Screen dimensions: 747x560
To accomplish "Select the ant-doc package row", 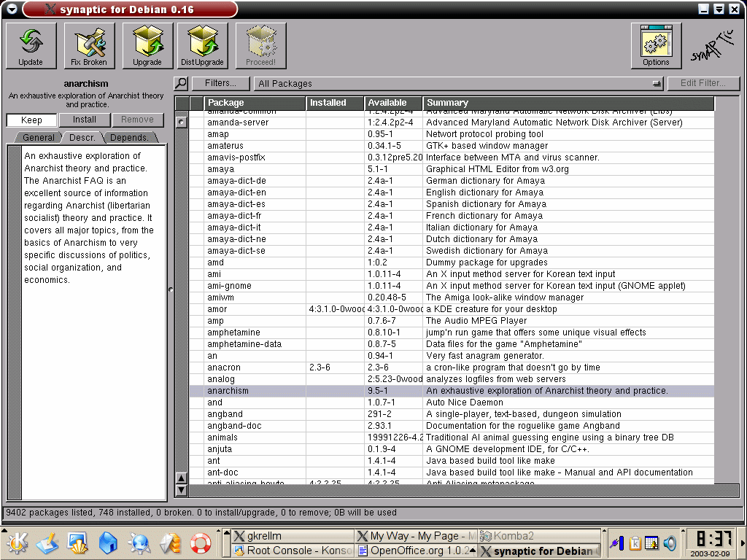I will tap(452, 472).
